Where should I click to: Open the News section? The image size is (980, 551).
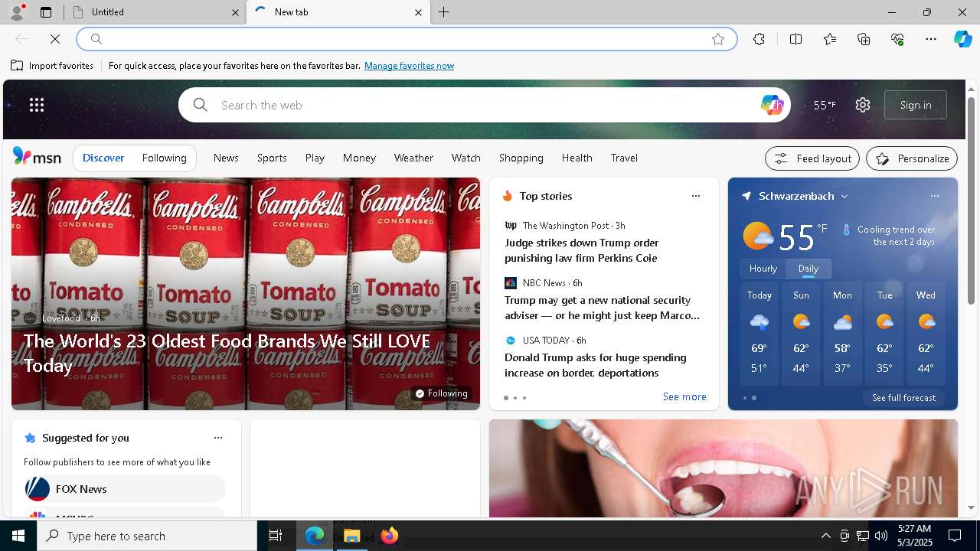(x=226, y=158)
